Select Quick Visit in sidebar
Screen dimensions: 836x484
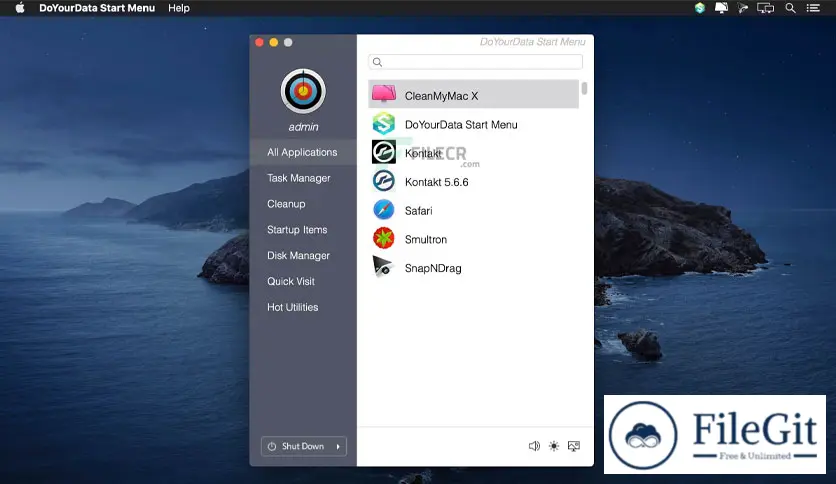coord(291,281)
